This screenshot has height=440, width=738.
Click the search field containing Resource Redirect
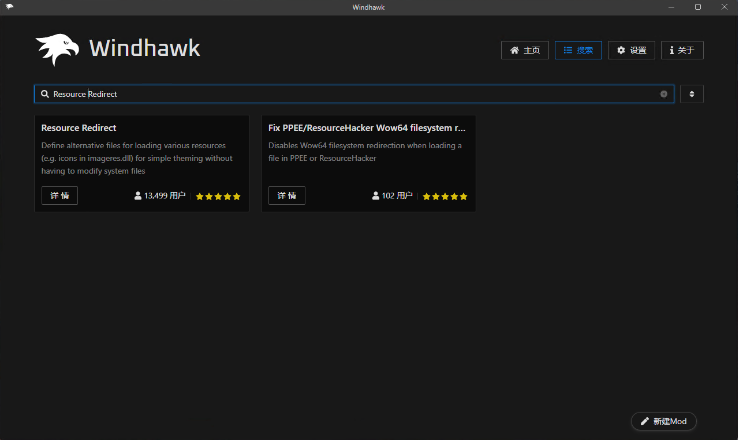[x=354, y=94]
